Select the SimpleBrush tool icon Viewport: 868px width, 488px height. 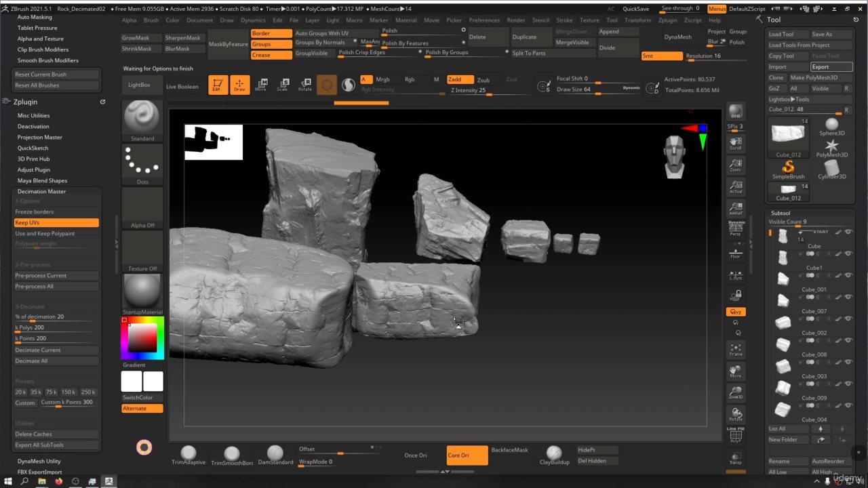pyautogui.click(x=788, y=169)
